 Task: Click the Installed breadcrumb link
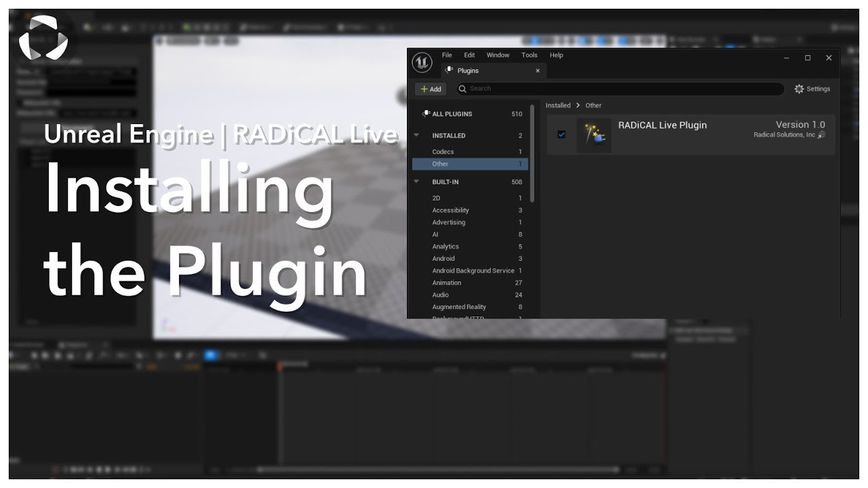click(x=558, y=106)
